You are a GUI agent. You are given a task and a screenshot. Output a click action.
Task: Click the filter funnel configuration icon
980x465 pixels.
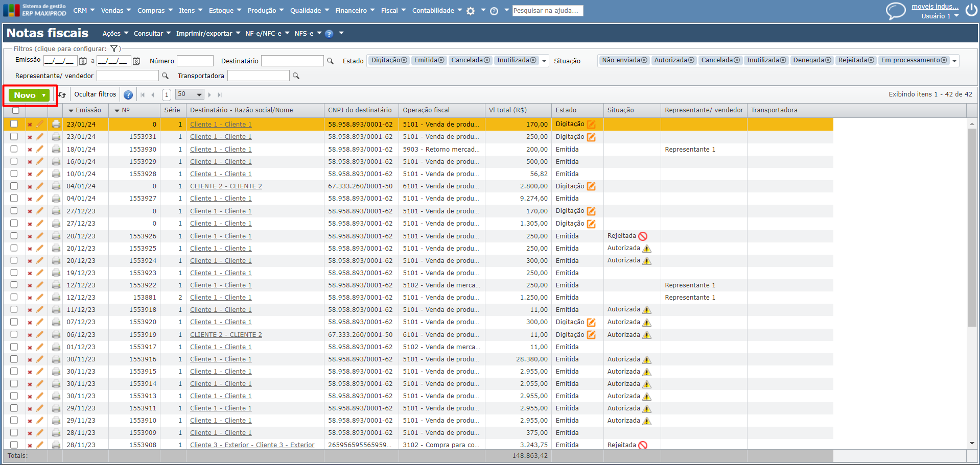(x=114, y=49)
